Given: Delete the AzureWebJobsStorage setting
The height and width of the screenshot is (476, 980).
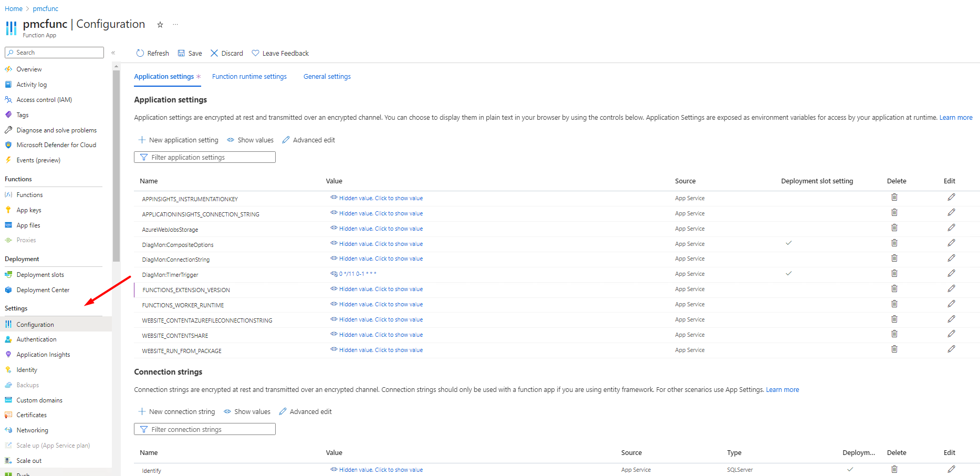Looking at the screenshot, I should (x=894, y=228).
